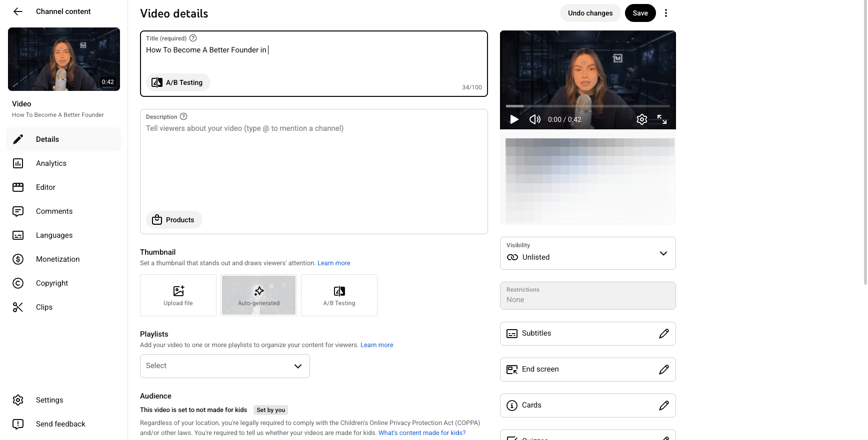Click the Set by you badge

271,410
